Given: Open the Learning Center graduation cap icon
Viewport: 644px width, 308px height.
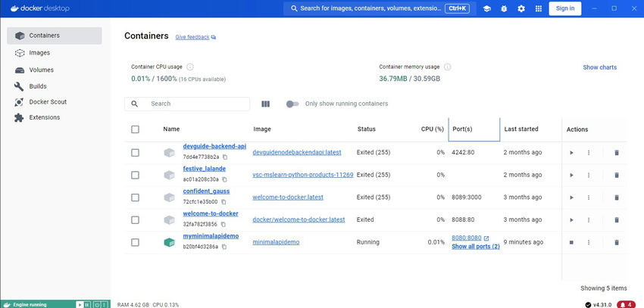Looking at the screenshot, I should click(487, 8).
